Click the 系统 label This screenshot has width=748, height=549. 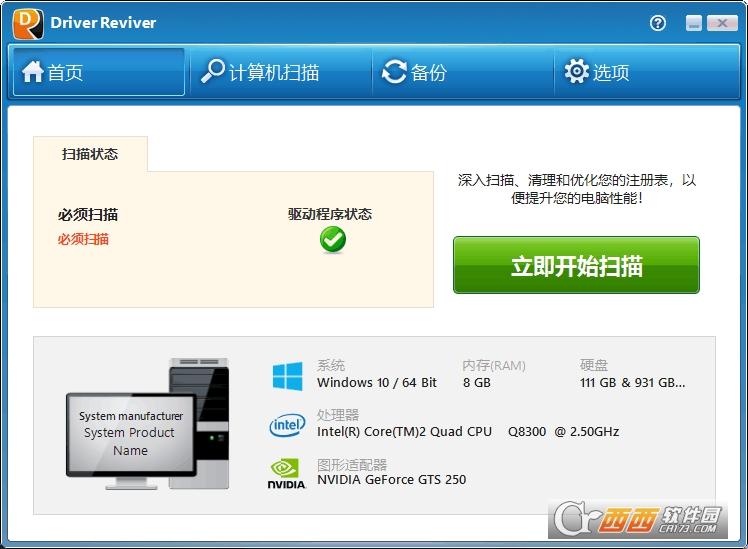pyautogui.click(x=331, y=365)
